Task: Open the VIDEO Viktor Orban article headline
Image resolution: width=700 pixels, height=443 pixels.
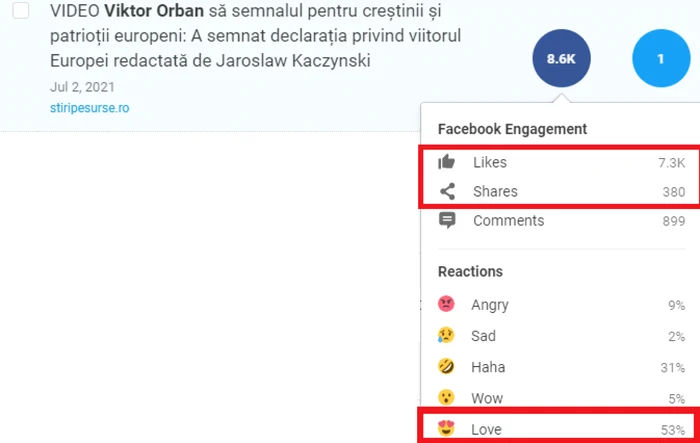Action: pos(255,36)
